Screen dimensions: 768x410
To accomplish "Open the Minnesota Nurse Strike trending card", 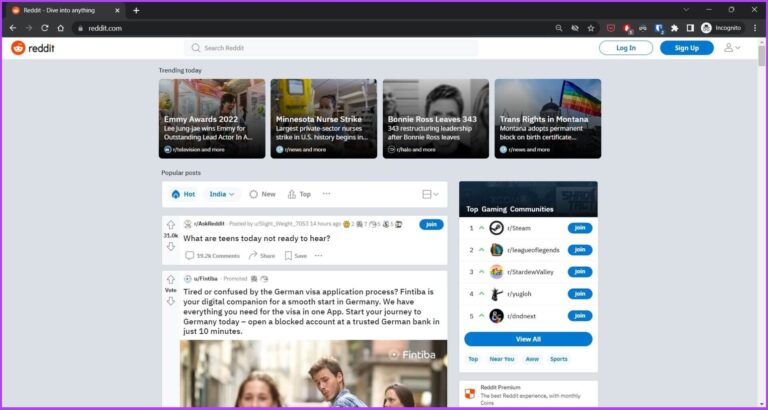I will point(324,119).
